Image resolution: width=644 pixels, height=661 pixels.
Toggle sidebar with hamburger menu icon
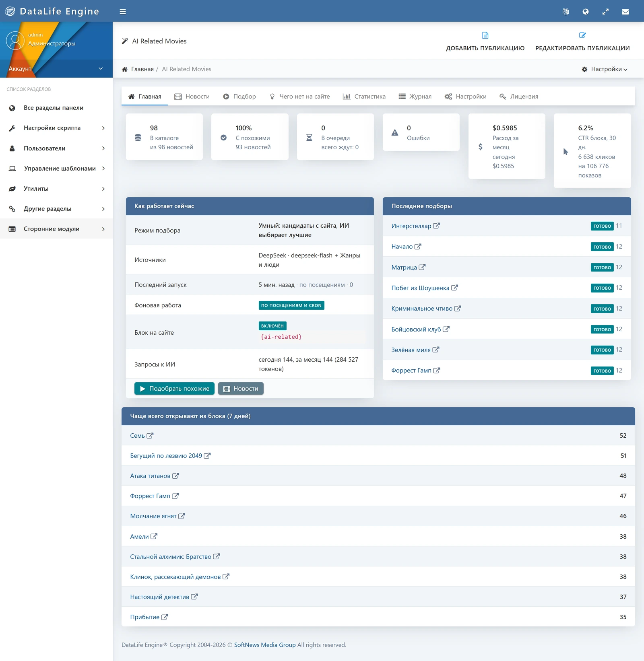123,12
